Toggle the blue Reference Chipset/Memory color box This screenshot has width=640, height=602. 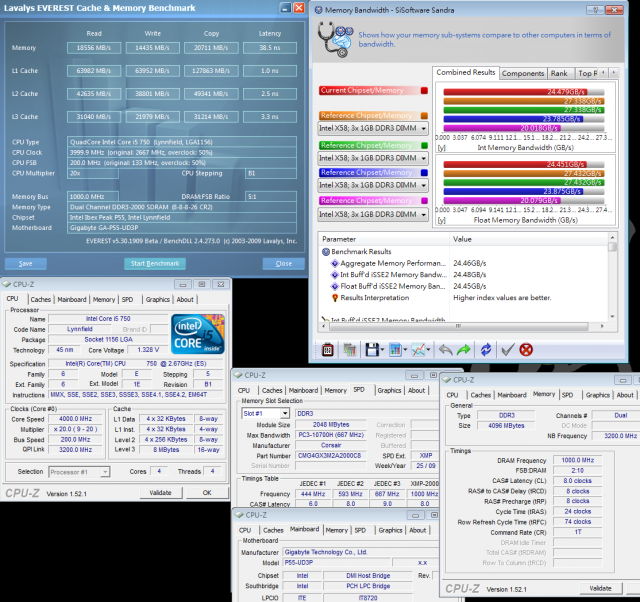[x=424, y=173]
